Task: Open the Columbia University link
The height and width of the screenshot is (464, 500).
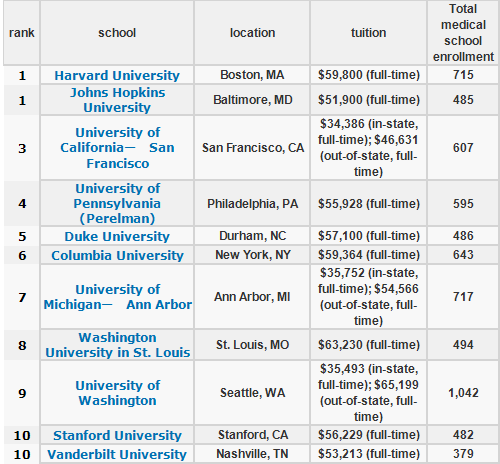Action: pyautogui.click(x=117, y=255)
